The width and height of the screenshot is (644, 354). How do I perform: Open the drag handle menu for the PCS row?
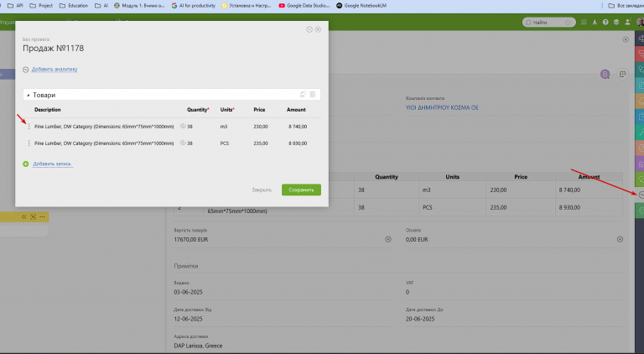click(x=29, y=143)
